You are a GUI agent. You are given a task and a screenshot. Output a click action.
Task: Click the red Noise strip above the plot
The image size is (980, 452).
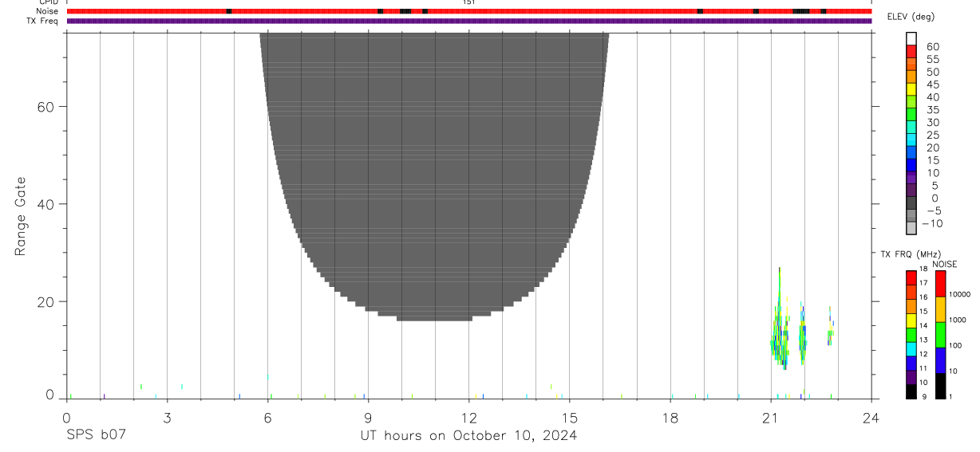[468, 11]
